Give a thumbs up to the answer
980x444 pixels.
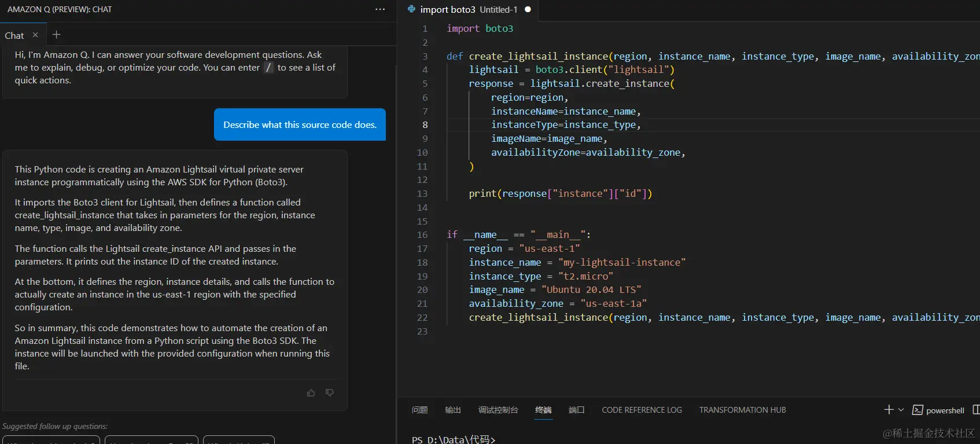click(x=311, y=393)
